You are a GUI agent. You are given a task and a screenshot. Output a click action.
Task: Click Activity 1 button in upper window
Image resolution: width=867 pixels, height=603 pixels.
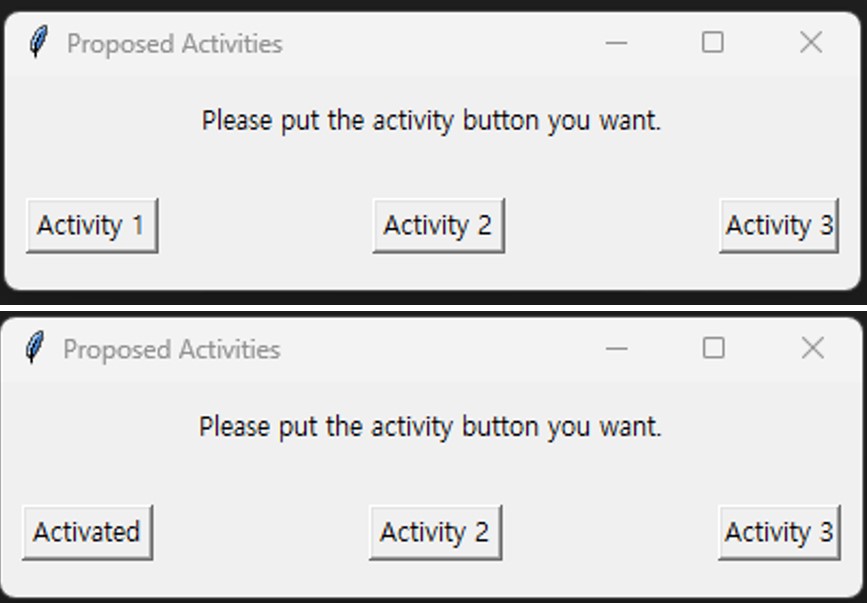(x=91, y=226)
